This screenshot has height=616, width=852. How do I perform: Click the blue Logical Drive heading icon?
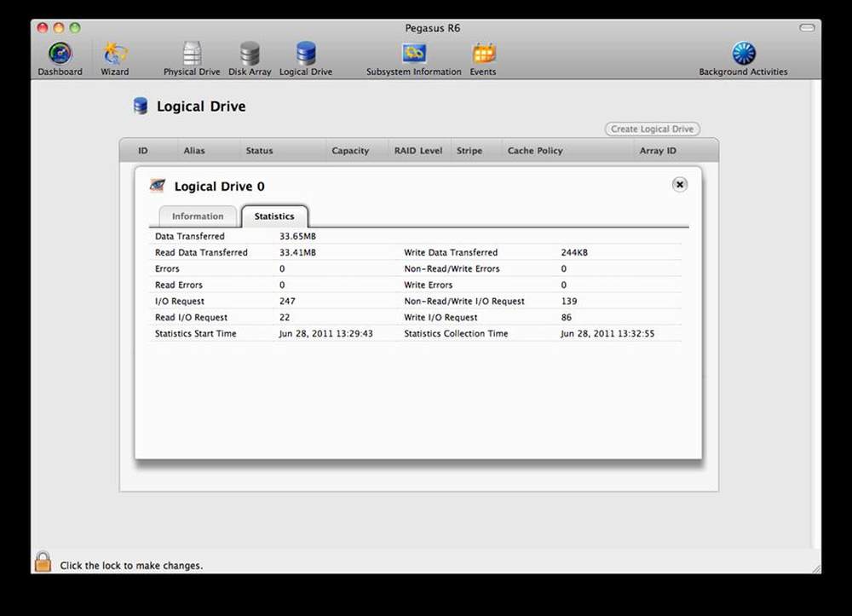pos(141,106)
